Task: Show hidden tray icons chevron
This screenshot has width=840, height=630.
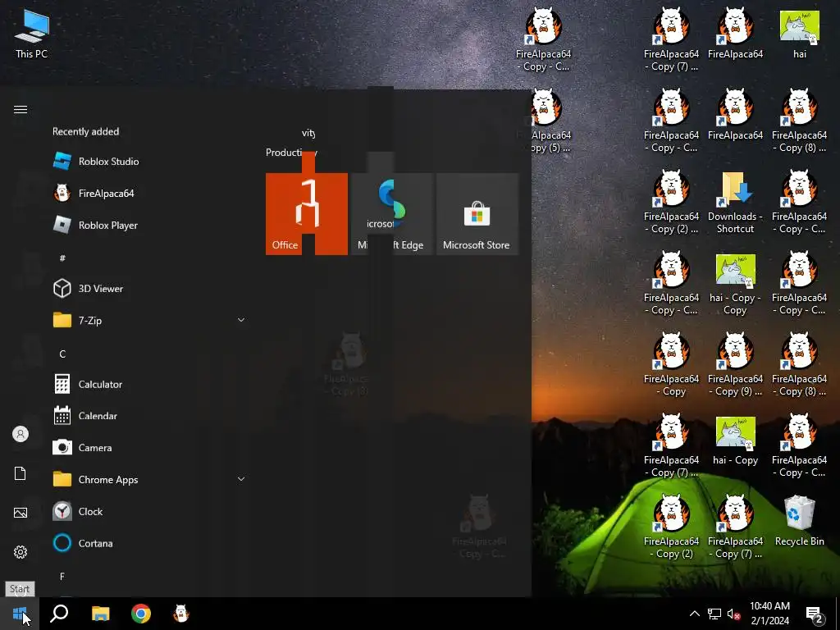Action: tap(694, 614)
